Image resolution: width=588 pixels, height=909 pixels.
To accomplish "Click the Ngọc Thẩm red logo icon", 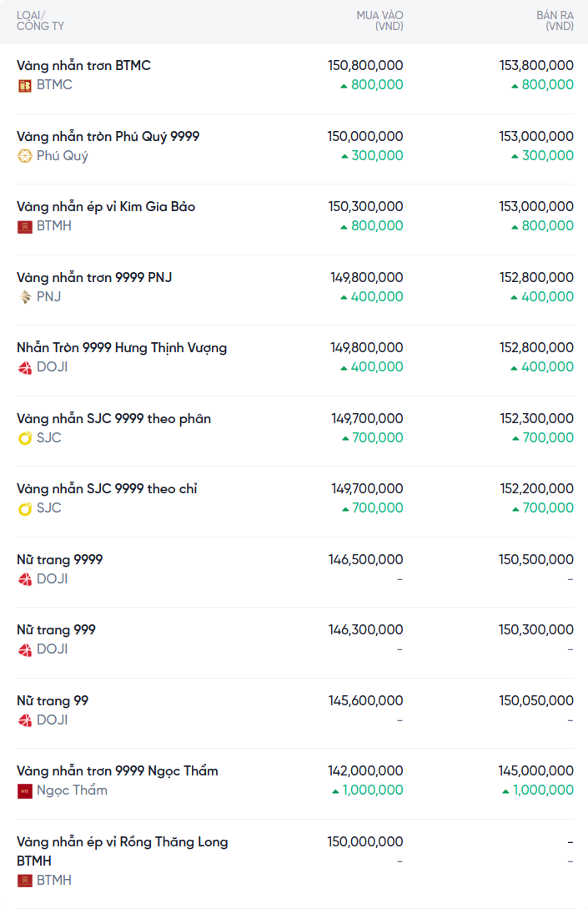I will click(x=25, y=790).
